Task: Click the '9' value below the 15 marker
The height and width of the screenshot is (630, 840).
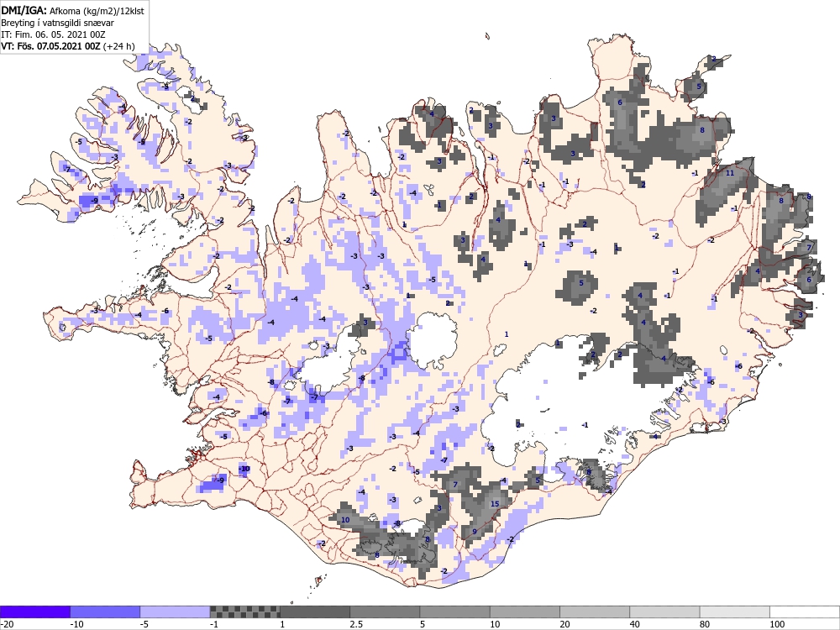Action: (x=475, y=532)
